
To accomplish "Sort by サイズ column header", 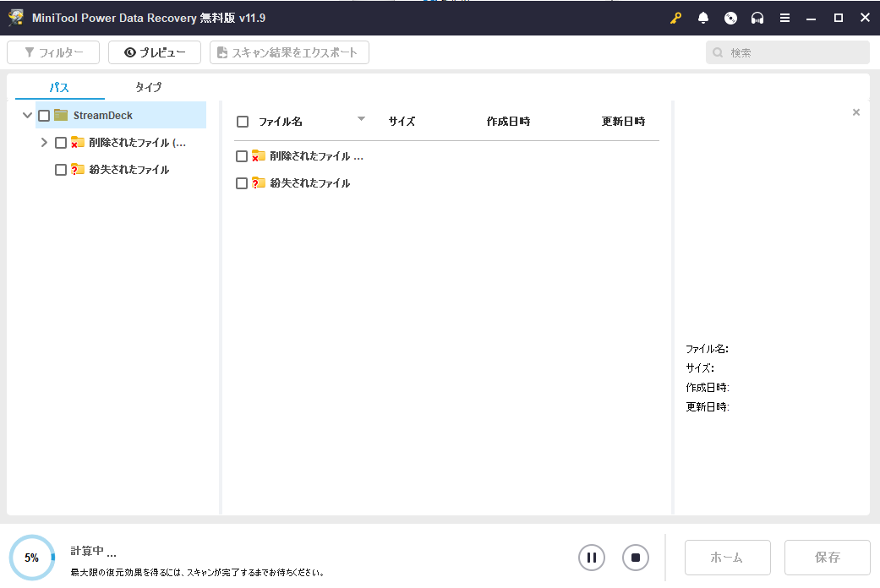I will tap(402, 121).
